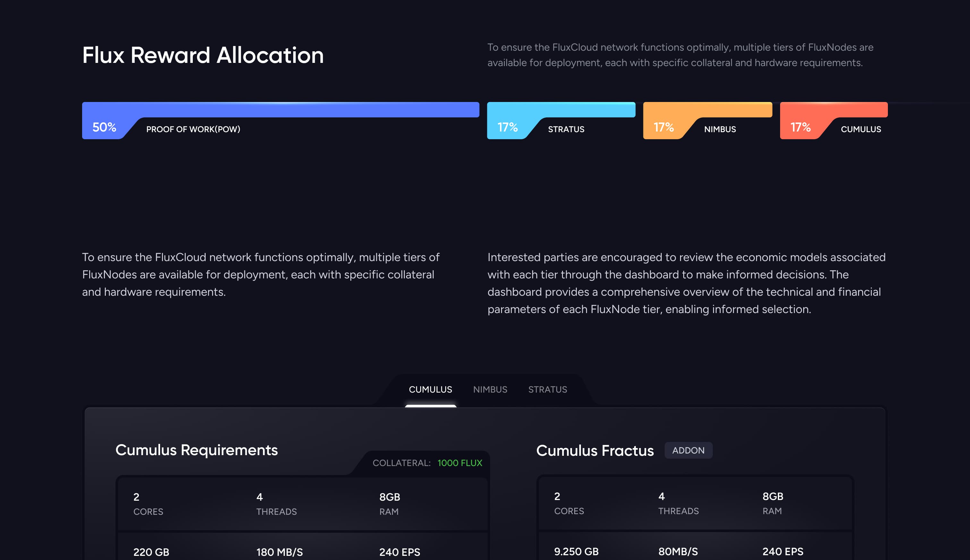Click the Flux Reward Allocation heading
The height and width of the screenshot is (560, 970).
(203, 55)
